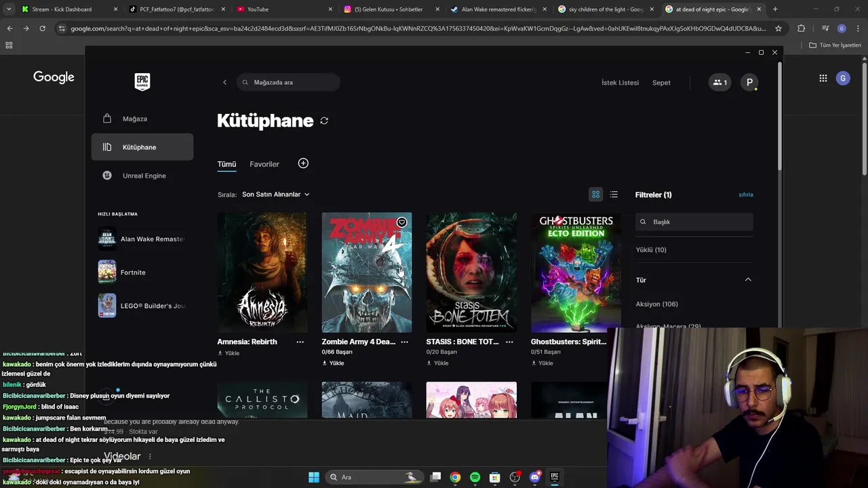The height and width of the screenshot is (488, 868).
Task: Launch LEGO Builder's Journey quick launch
Action: pyautogui.click(x=142, y=306)
